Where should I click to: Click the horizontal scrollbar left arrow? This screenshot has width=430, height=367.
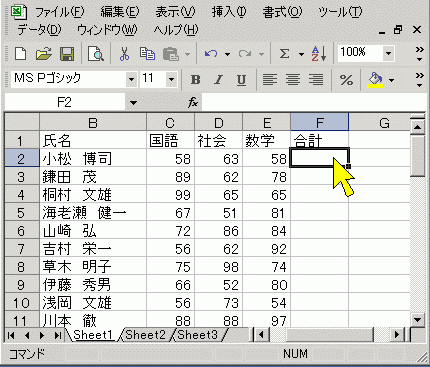[261, 334]
